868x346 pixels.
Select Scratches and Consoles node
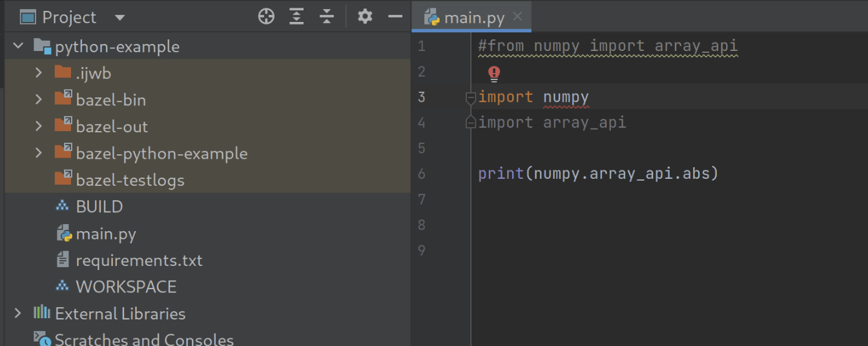coord(144,340)
